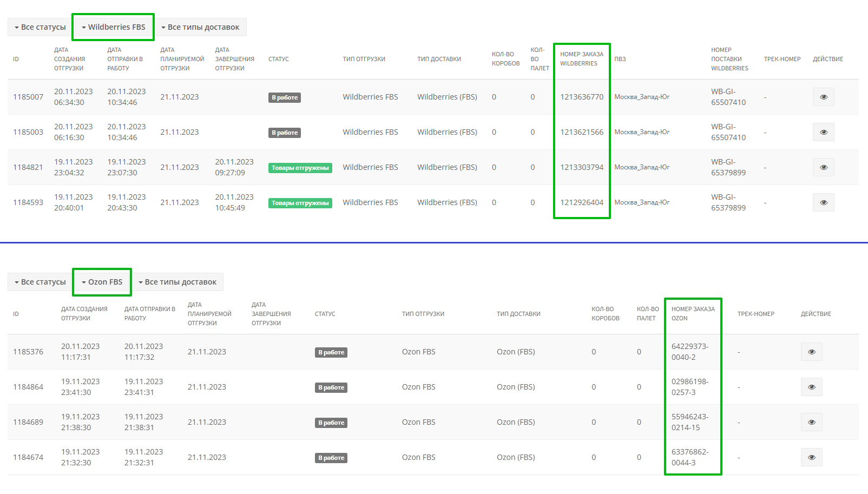The height and width of the screenshot is (494, 868).
Task: Click 'Номер заказа Ozon' column header
Action: 693,314
